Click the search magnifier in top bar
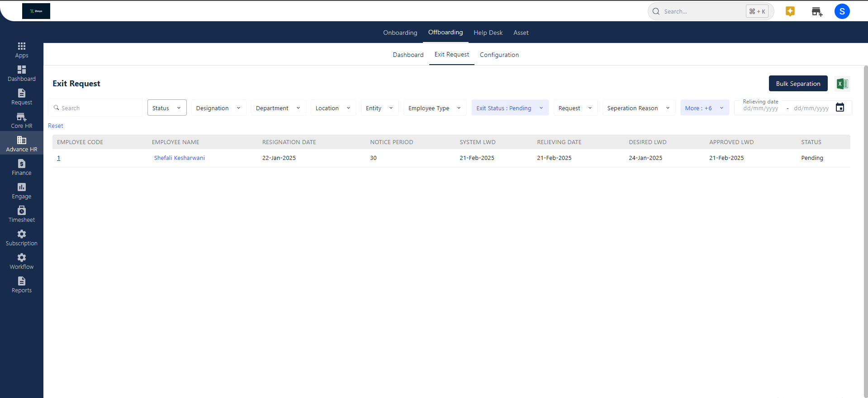868x398 pixels. tap(656, 11)
